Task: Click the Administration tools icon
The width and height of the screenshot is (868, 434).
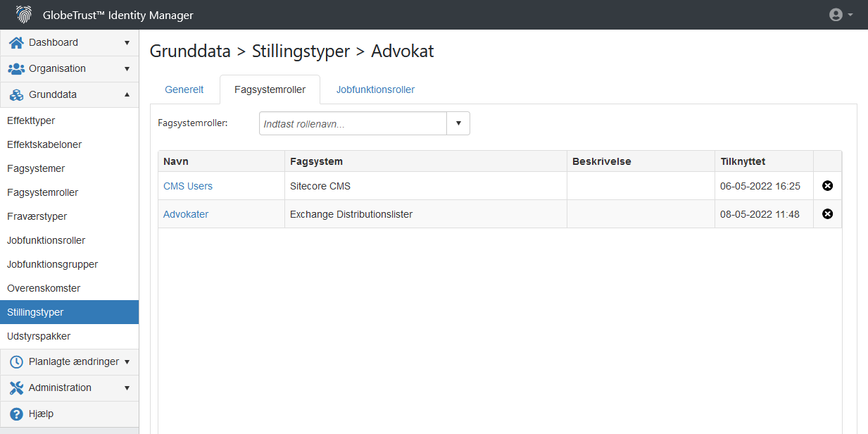Action: (x=16, y=387)
